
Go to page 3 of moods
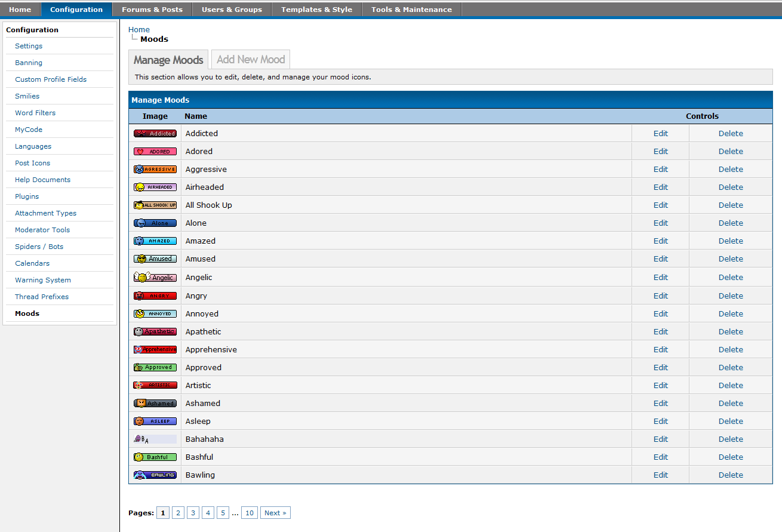point(193,513)
